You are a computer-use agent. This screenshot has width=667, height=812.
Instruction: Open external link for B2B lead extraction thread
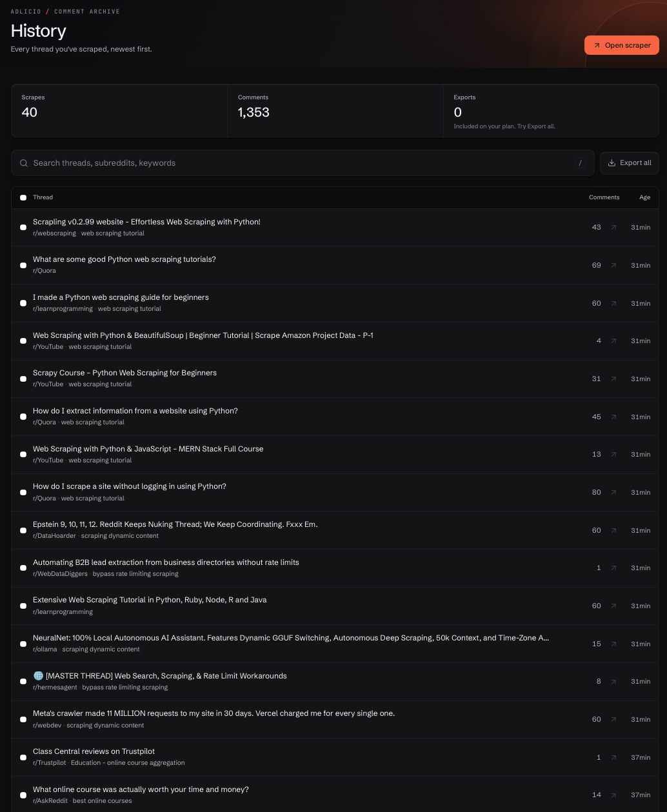pyautogui.click(x=613, y=568)
